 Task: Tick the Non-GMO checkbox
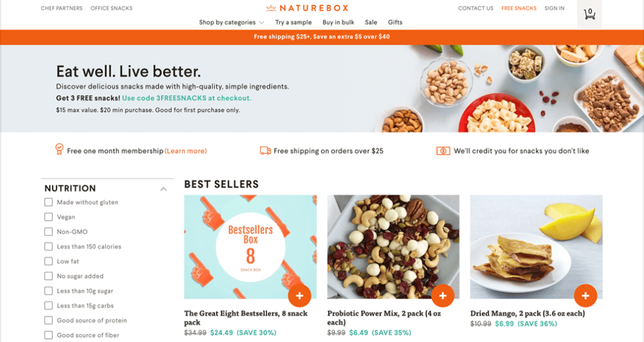pyautogui.click(x=48, y=231)
